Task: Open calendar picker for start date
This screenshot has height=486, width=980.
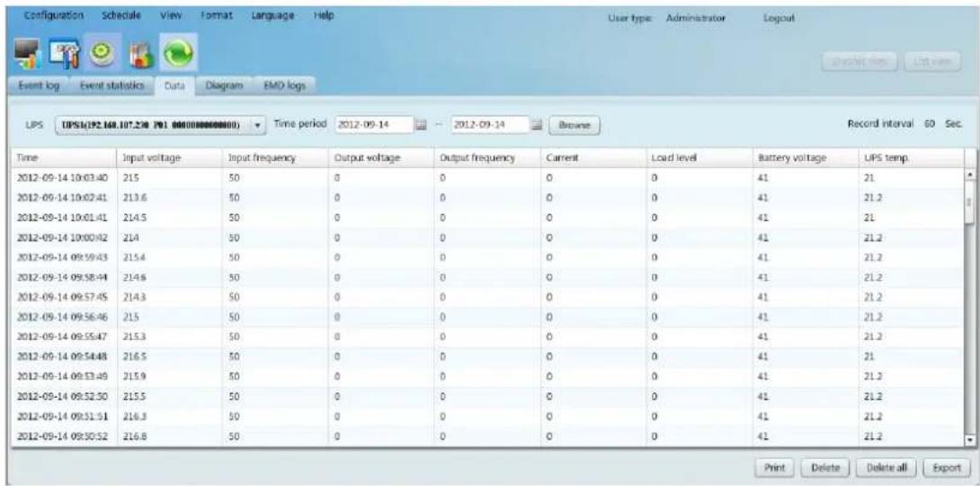Action: point(422,124)
